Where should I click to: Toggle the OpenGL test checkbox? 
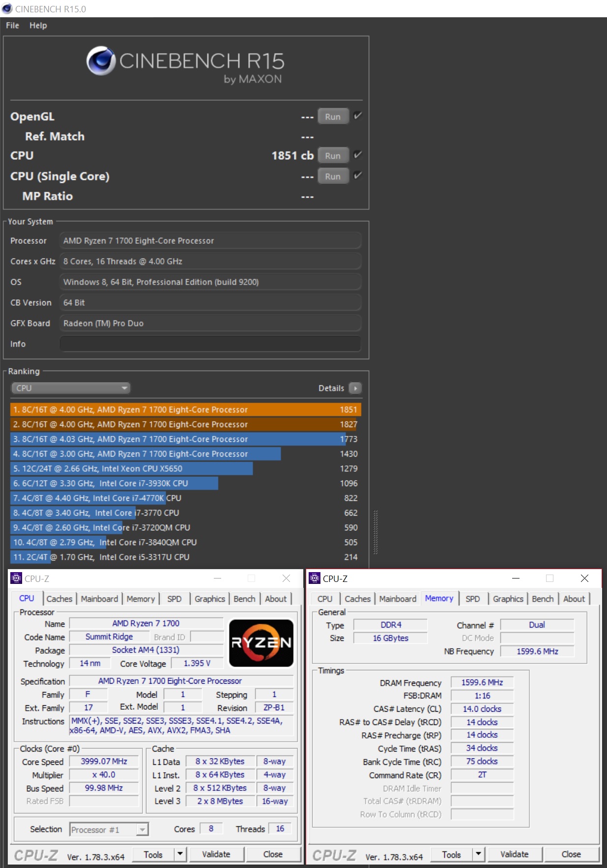tap(358, 116)
